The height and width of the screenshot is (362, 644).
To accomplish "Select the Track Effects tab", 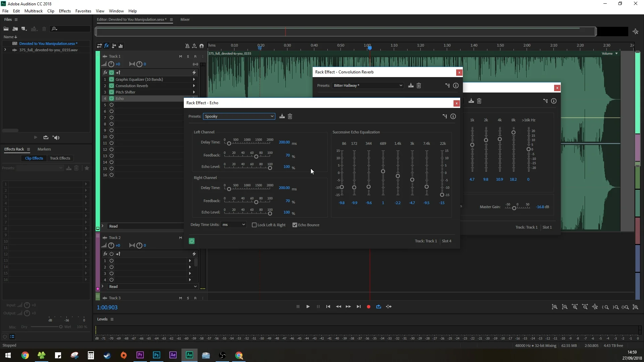I will point(60,158).
